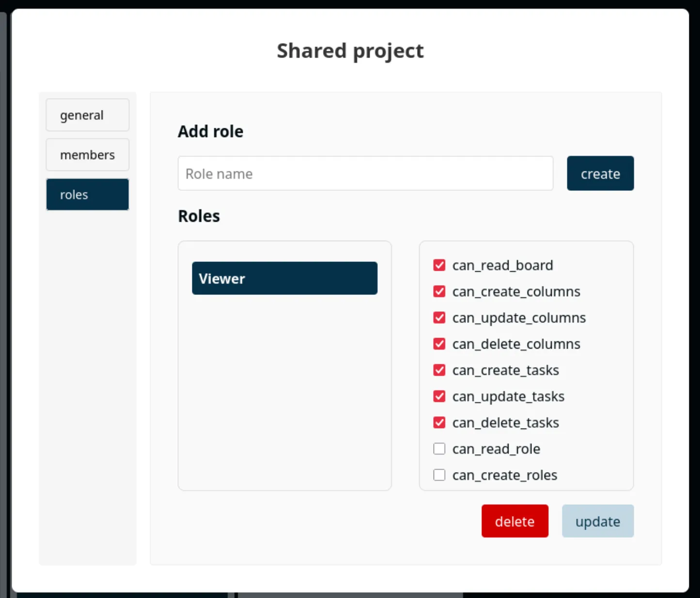Check the can_create_roles checkbox
The width and height of the screenshot is (700, 598).
coord(439,475)
